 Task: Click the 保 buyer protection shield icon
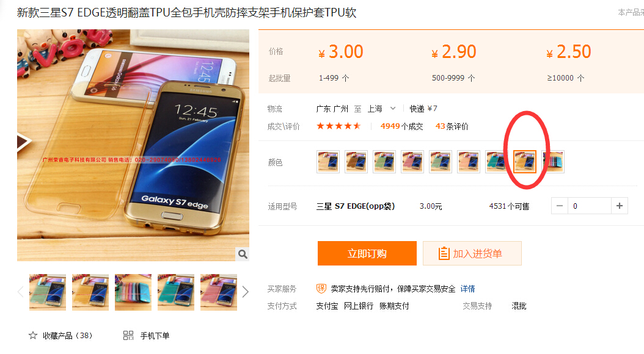click(x=321, y=288)
